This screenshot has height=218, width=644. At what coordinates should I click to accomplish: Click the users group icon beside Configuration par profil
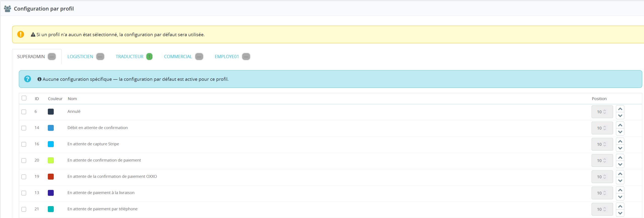click(8, 9)
